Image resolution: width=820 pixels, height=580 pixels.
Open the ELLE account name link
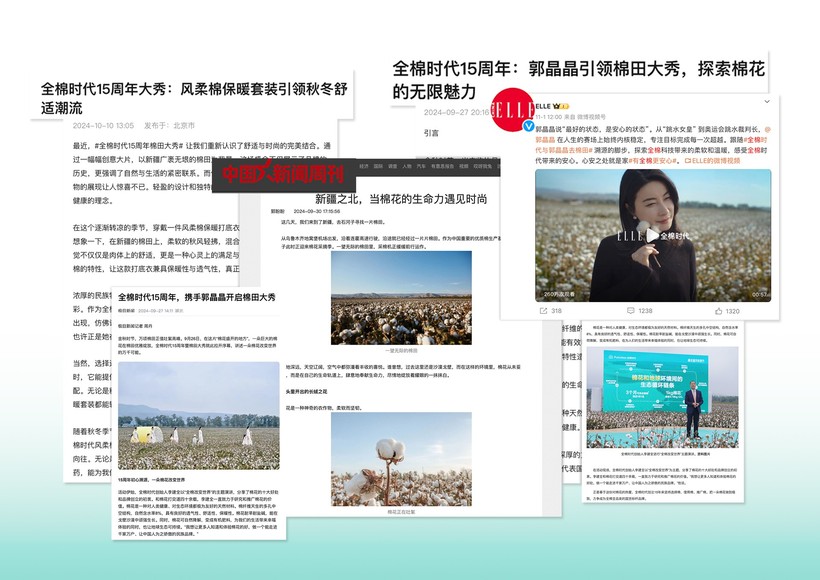click(x=543, y=106)
